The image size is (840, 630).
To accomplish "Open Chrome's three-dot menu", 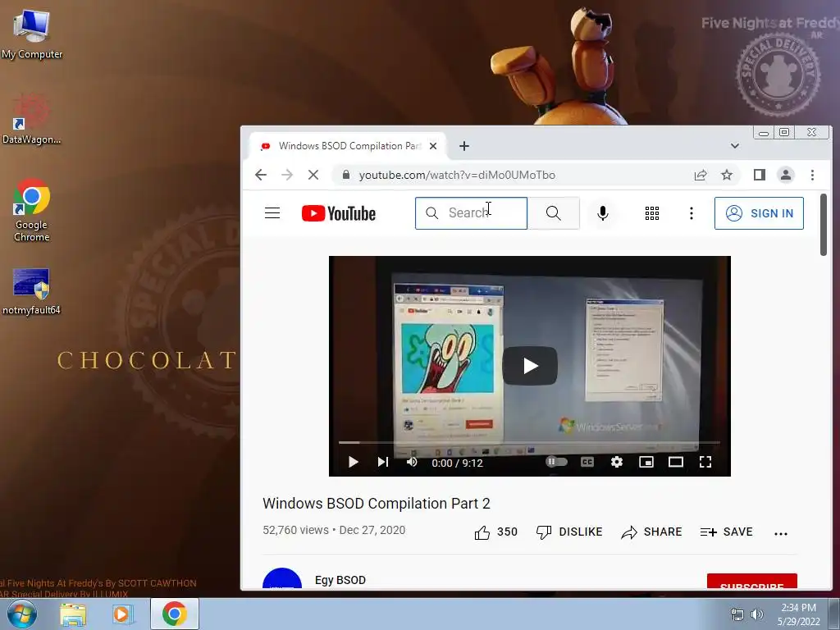I will pyautogui.click(x=812, y=176).
